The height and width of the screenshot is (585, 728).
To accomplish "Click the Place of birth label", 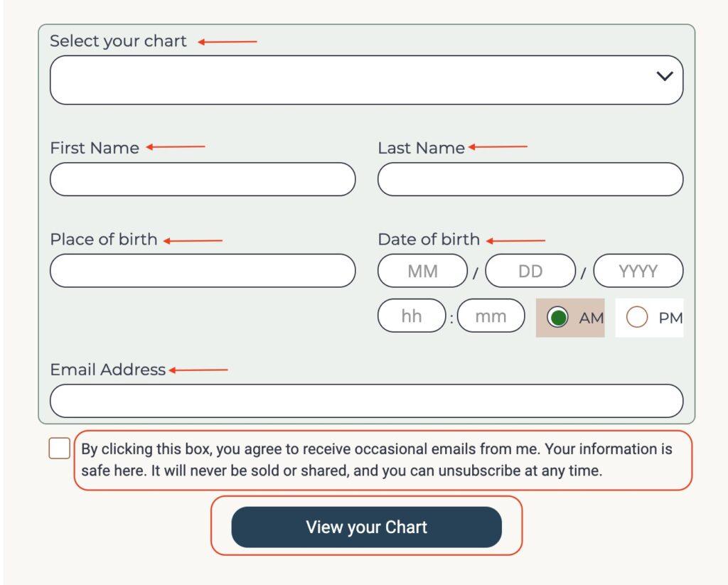I will click(x=104, y=240).
